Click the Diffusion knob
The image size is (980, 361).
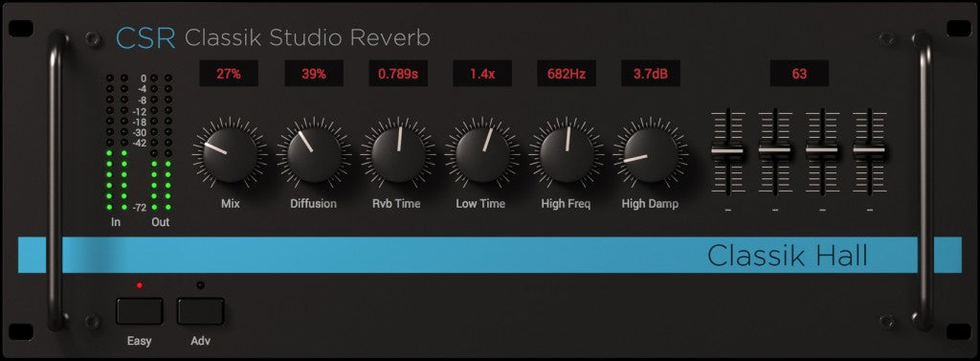click(314, 153)
